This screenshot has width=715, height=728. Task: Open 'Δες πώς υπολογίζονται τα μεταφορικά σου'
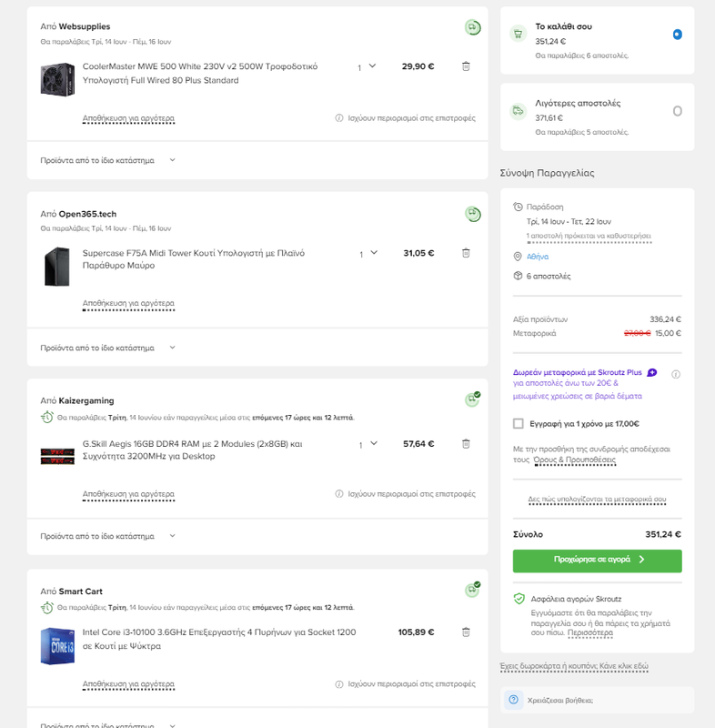(x=597, y=499)
